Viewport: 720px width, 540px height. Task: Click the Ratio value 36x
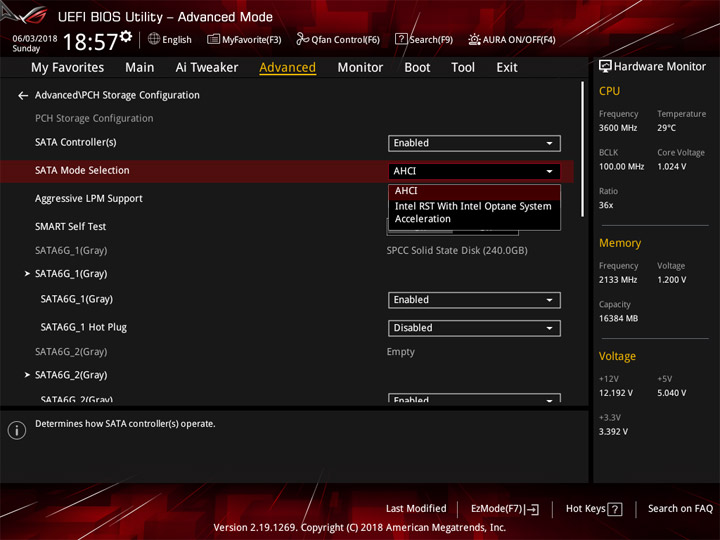(x=606, y=205)
